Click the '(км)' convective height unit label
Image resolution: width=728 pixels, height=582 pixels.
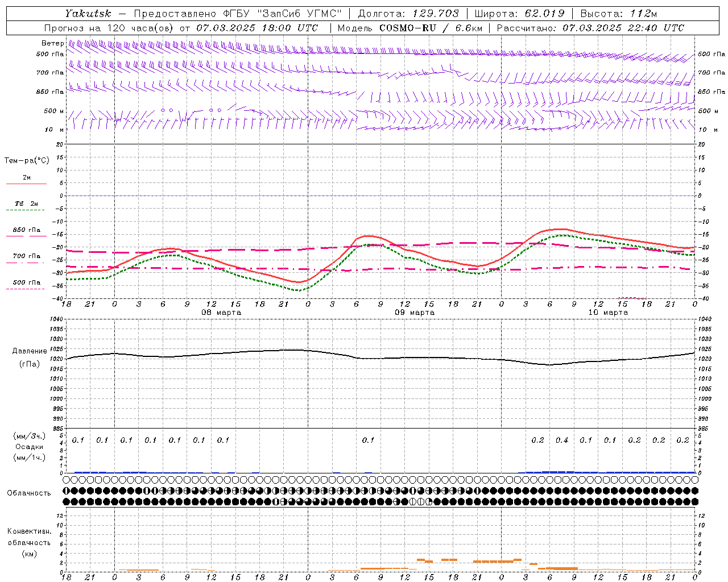[30, 554]
